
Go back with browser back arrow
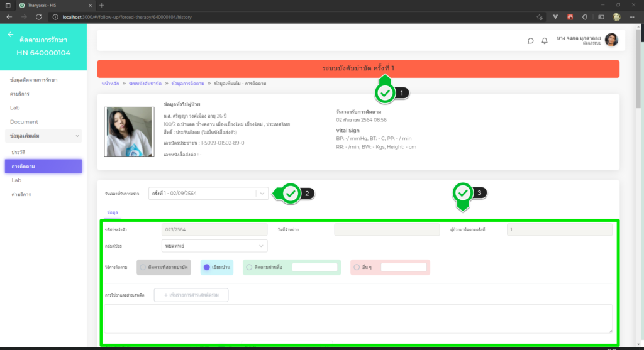[9, 16]
